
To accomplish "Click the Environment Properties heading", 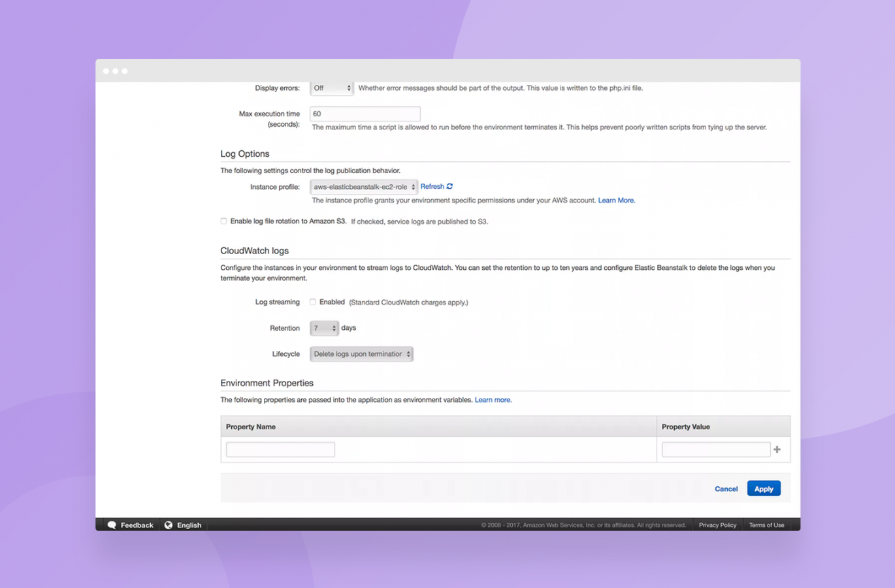I will (x=267, y=383).
